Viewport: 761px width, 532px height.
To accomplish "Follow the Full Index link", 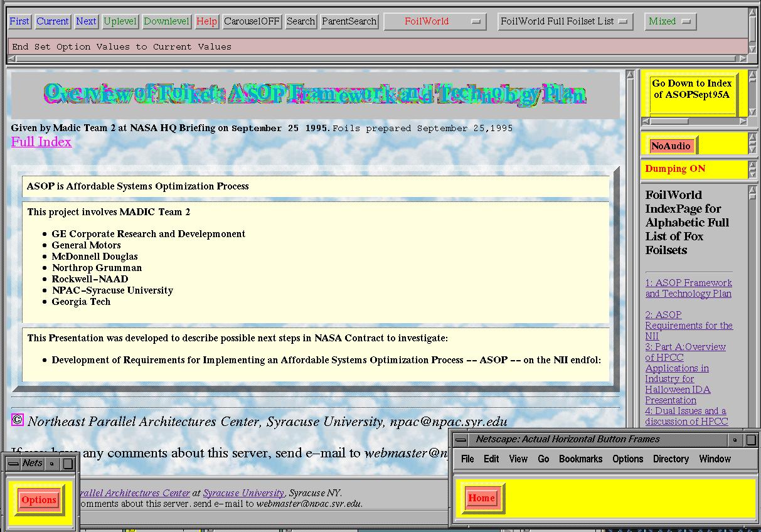I will 41,142.
